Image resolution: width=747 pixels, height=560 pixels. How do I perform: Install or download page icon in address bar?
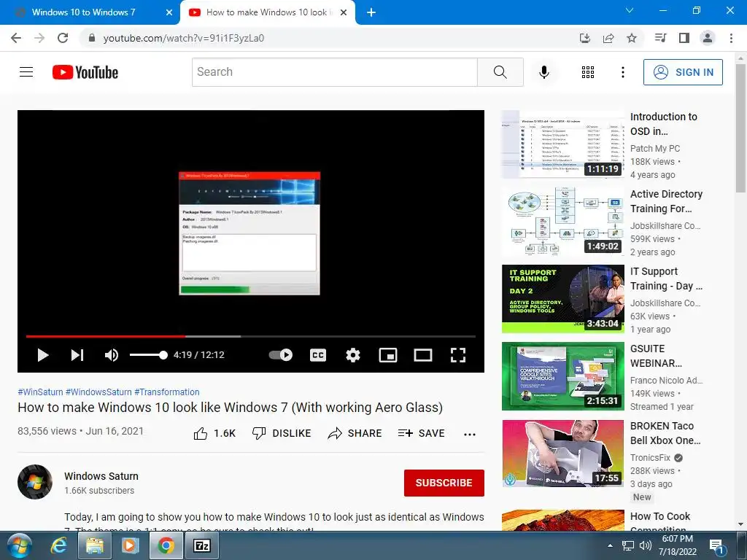pos(585,38)
